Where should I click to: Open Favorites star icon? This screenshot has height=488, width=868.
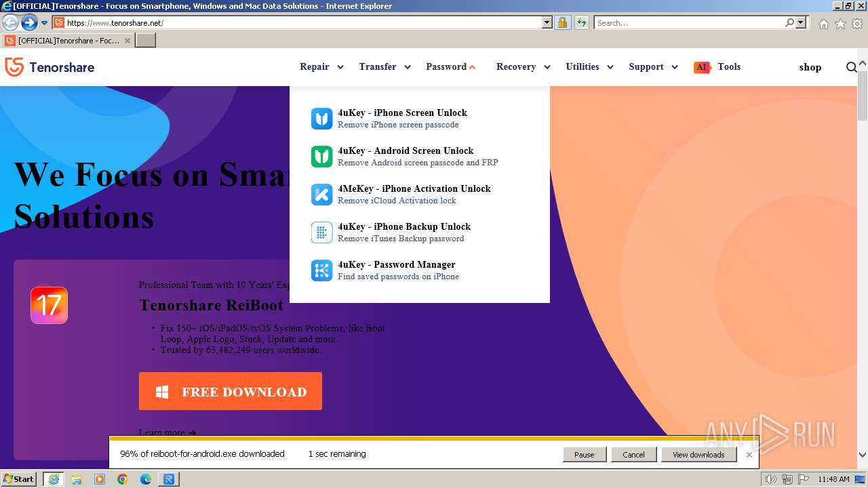[840, 24]
